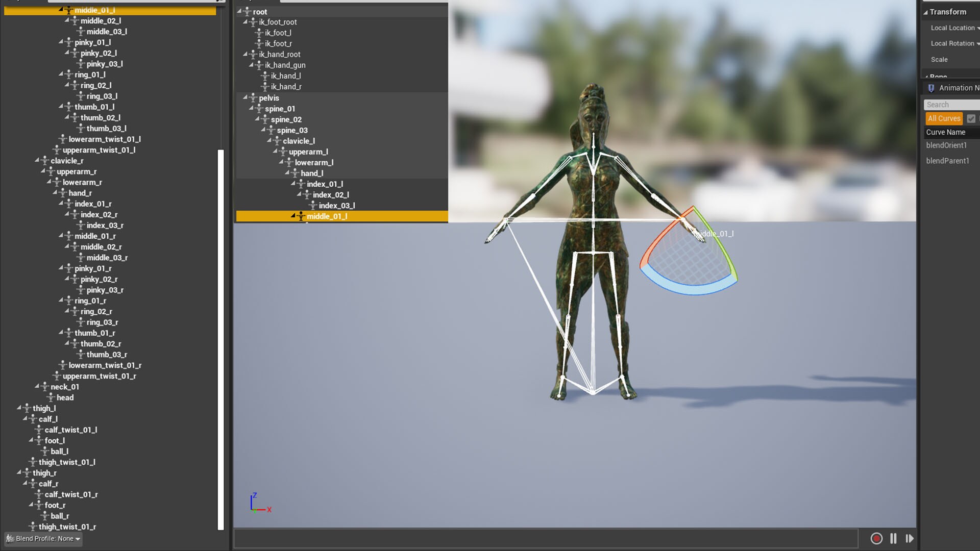Toggle the checkbox beside All Curves
The image size is (980, 551).
(x=971, y=118)
